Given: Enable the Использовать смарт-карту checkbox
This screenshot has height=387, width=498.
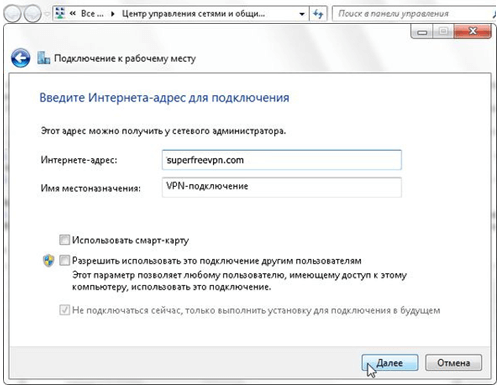Looking at the screenshot, I should (64, 240).
